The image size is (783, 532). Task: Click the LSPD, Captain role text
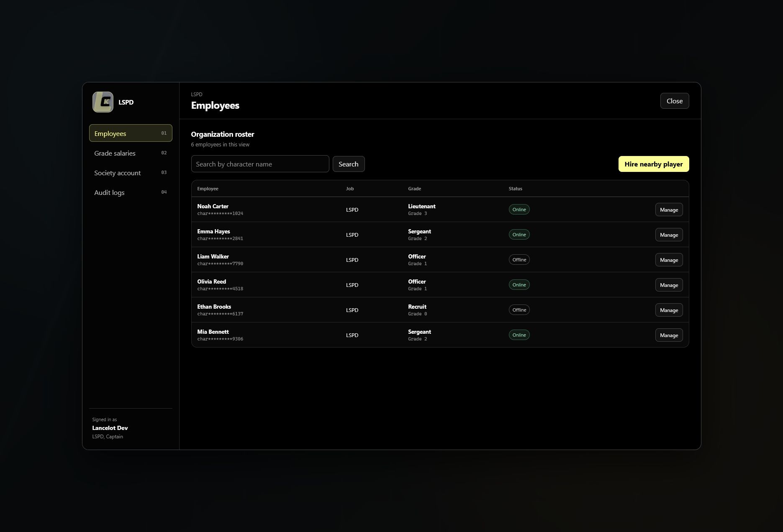pyautogui.click(x=108, y=436)
